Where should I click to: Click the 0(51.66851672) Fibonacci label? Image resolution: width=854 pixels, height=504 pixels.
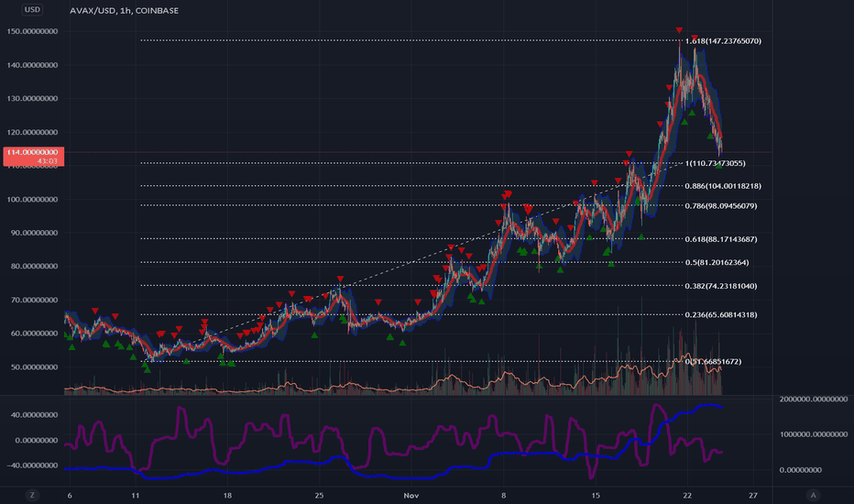click(x=714, y=362)
